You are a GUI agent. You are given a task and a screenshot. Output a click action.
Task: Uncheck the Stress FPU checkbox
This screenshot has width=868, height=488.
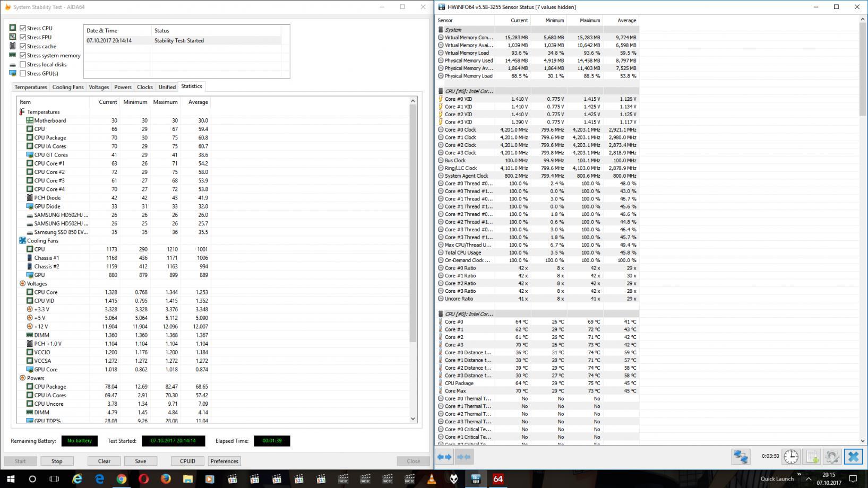(23, 37)
